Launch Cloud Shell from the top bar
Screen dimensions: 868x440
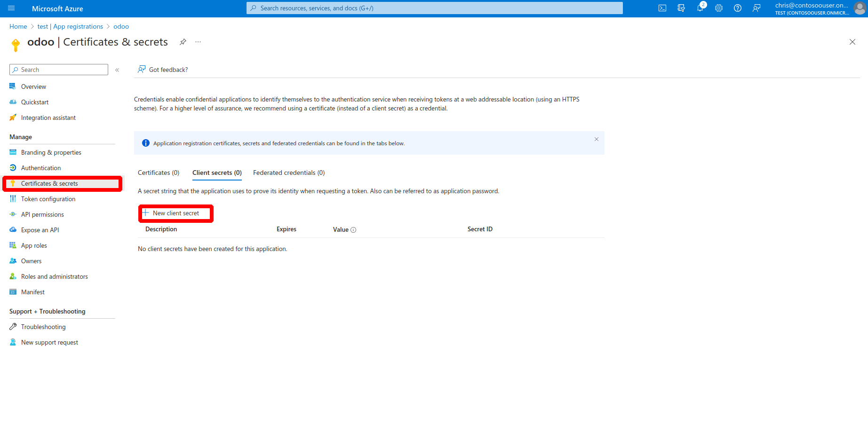[x=662, y=8]
